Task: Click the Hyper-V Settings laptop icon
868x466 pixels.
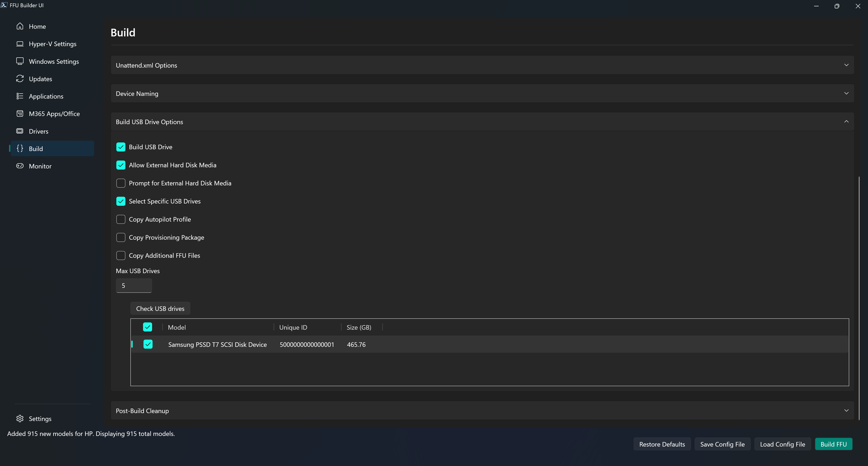Action: [x=20, y=44]
